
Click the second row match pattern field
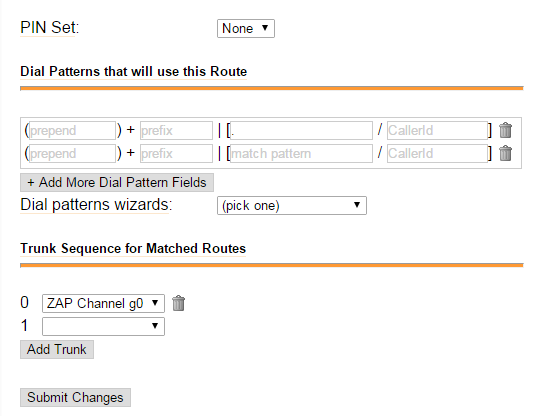[301, 153]
